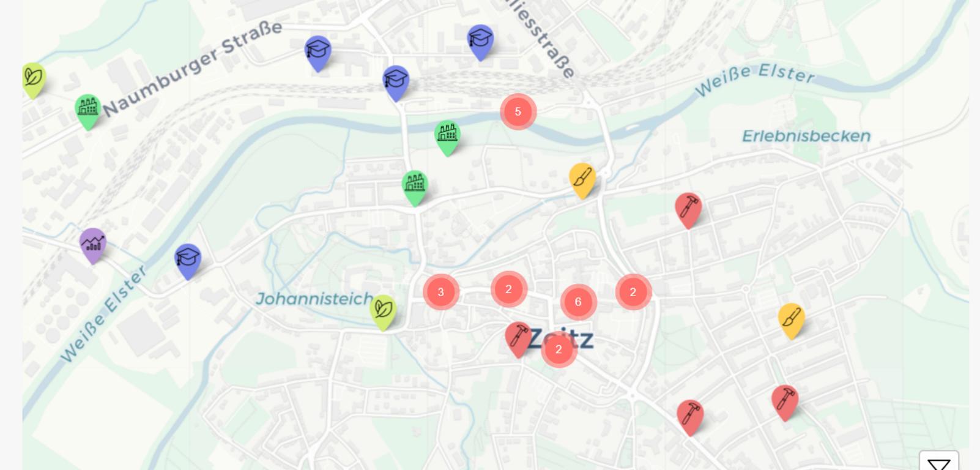Screen dimensions: 980x470
Task: Click the cluster marker showing 5
Action: (x=518, y=111)
